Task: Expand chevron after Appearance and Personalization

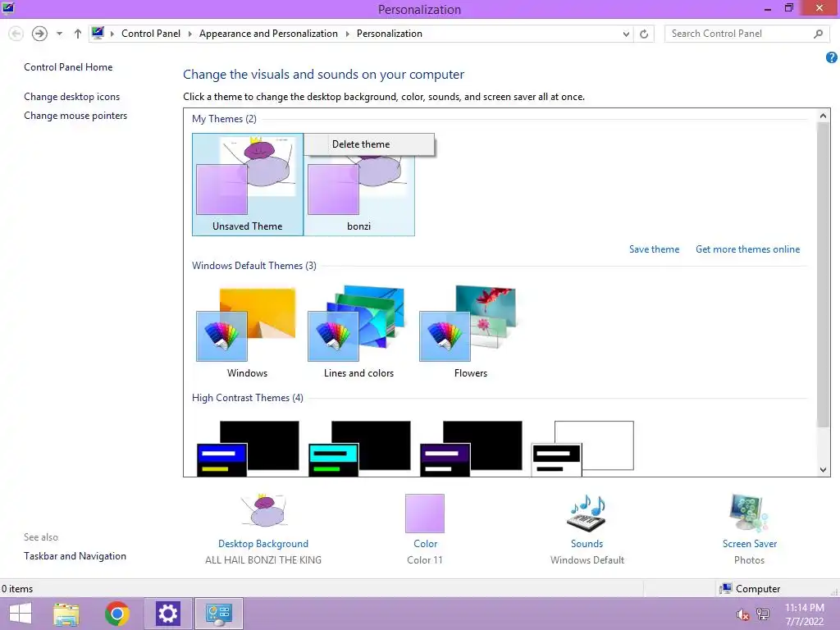Action: (347, 34)
